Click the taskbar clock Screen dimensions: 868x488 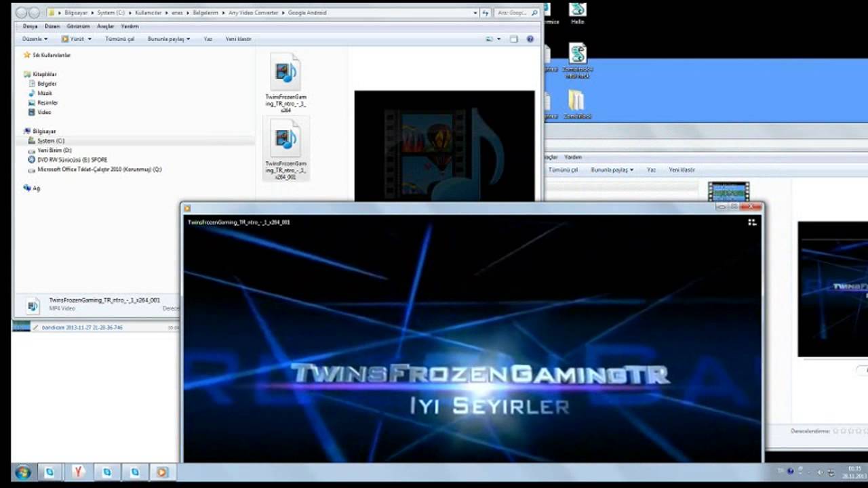[854, 472]
